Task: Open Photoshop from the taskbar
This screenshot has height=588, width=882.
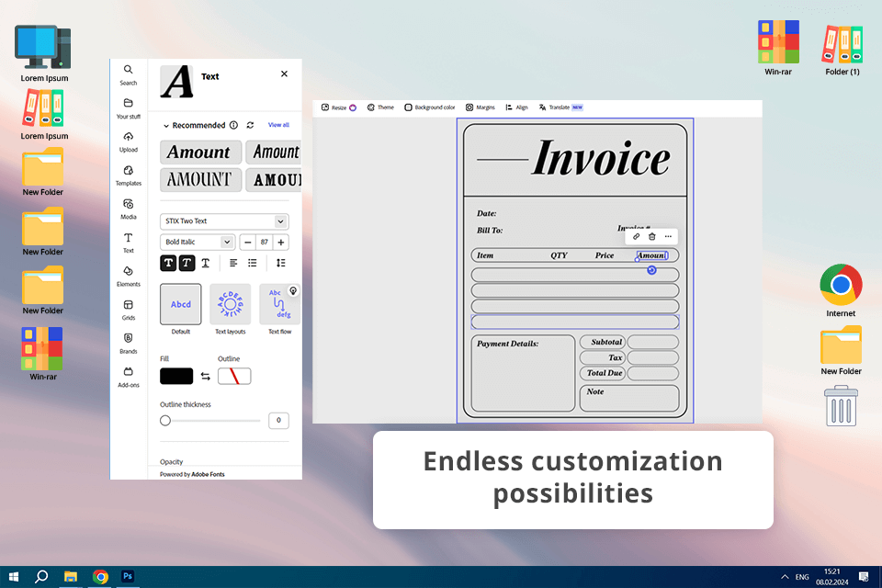Action: point(128,577)
